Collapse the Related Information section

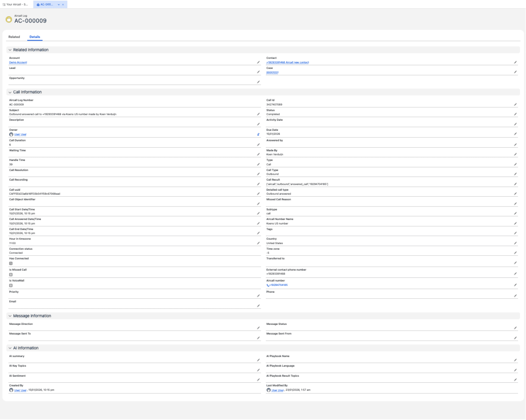tap(10, 50)
